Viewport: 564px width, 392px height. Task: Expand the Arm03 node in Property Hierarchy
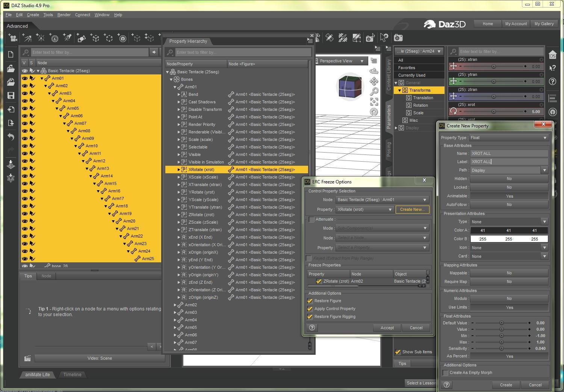pos(175,312)
